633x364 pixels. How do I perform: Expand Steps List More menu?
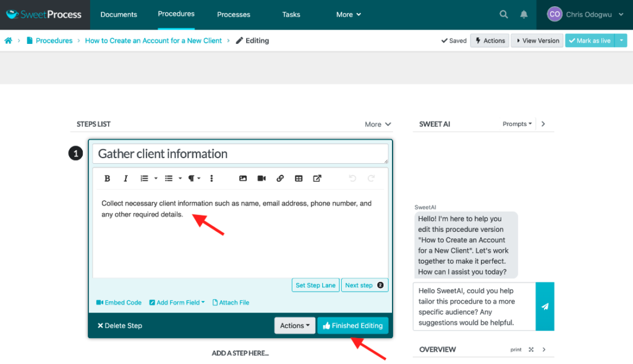pyautogui.click(x=378, y=124)
